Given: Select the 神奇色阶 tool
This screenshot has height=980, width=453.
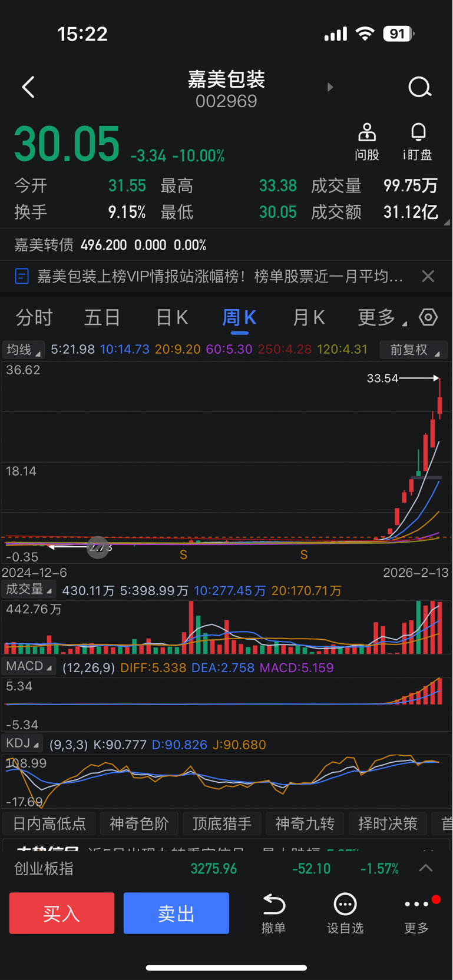Looking at the screenshot, I should tap(139, 823).
